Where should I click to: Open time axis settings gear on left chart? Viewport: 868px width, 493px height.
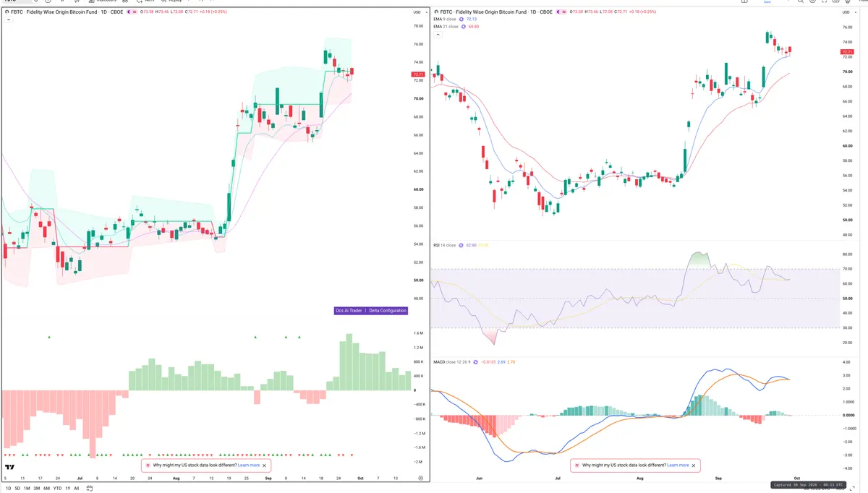coord(420,479)
